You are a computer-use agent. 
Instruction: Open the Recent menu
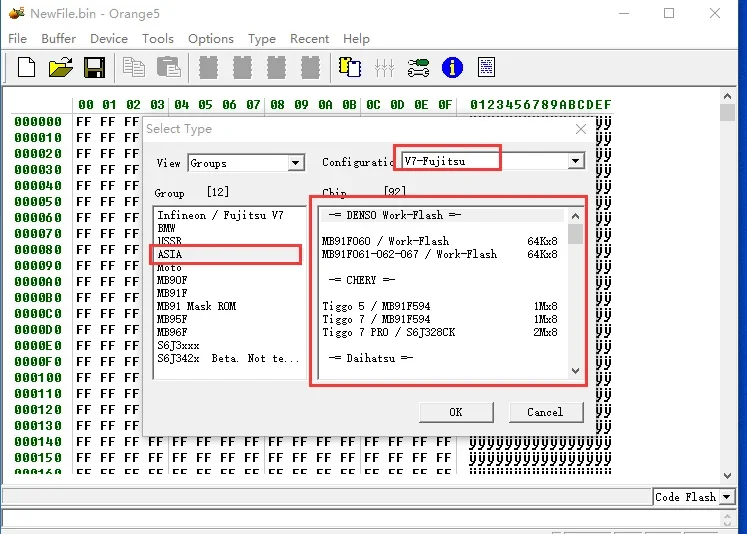click(x=309, y=39)
